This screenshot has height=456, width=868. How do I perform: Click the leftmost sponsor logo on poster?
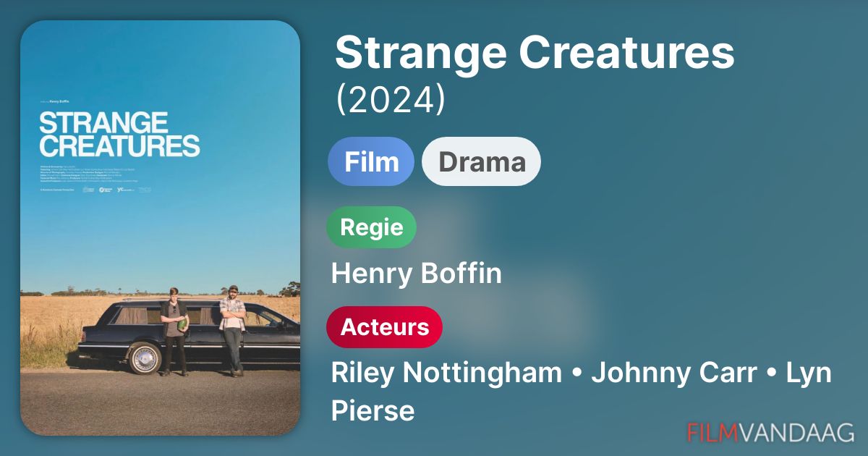pyautogui.click(x=88, y=190)
